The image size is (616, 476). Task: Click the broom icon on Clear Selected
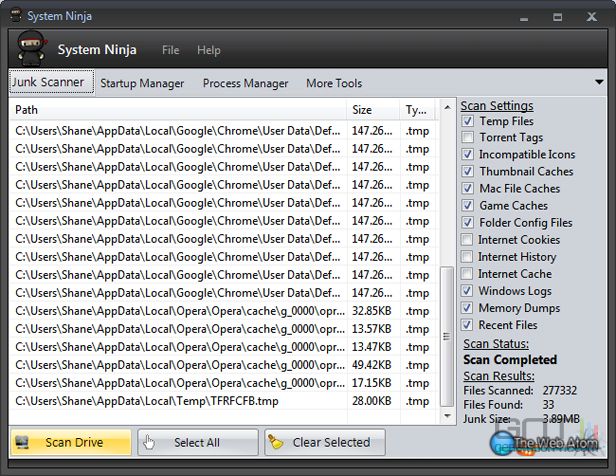[x=276, y=442]
